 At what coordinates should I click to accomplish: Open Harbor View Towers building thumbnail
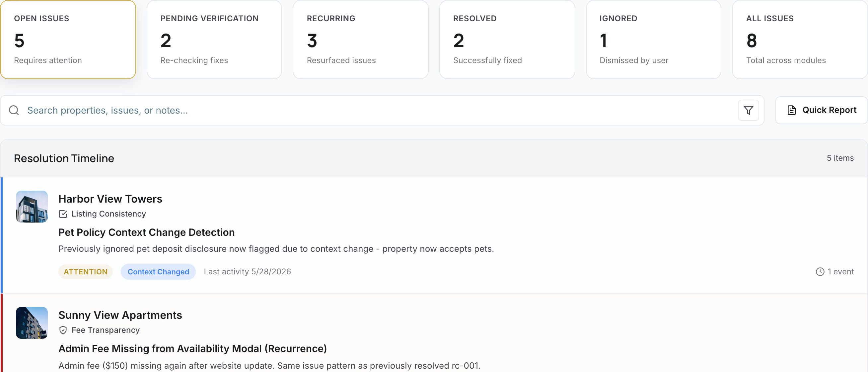pyautogui.click(x=32, y=206)
